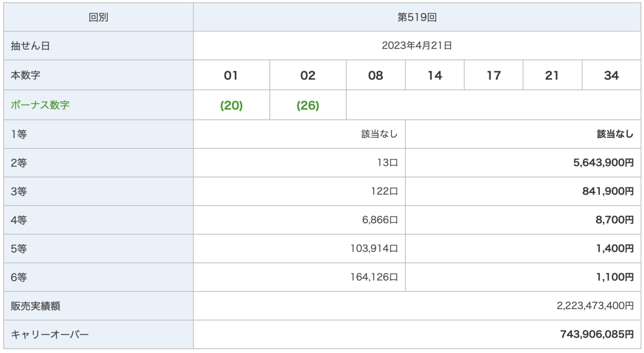
Task: Click bonus number (20)
Action: (x=231, y=105)
